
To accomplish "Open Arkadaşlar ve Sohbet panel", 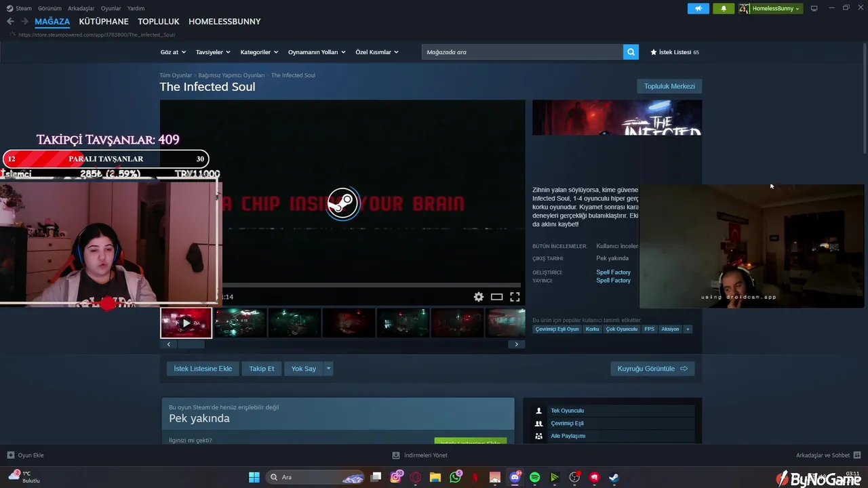I will [x=828, y=455].
